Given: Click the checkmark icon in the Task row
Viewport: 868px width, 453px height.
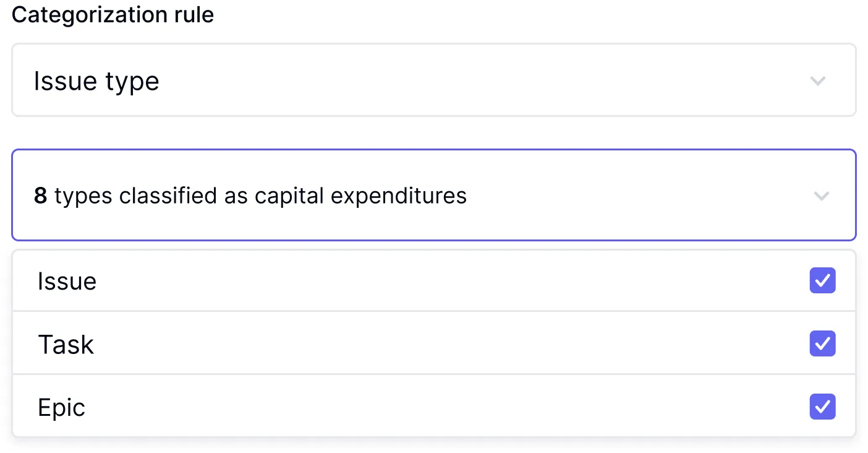Looking at the screenshot, I should 822,343.
